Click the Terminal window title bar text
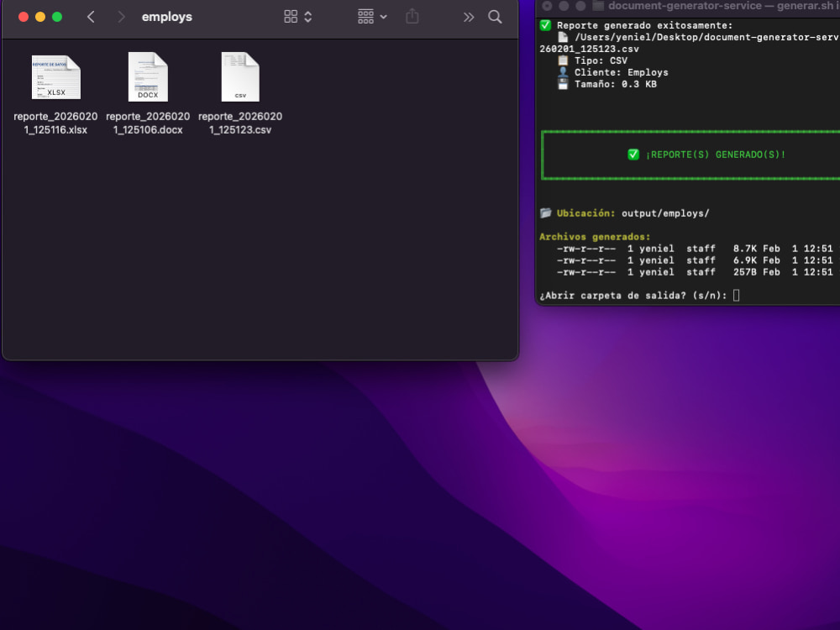The image size is (840, 630). tap(724, 6)
